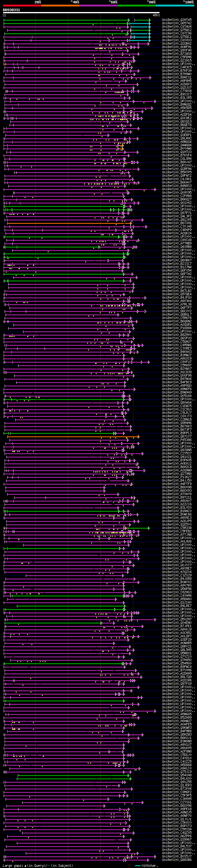The image size is (197, 868).
Task: Click the purple ~60% identity legend bar
Action: coord(99,6)
